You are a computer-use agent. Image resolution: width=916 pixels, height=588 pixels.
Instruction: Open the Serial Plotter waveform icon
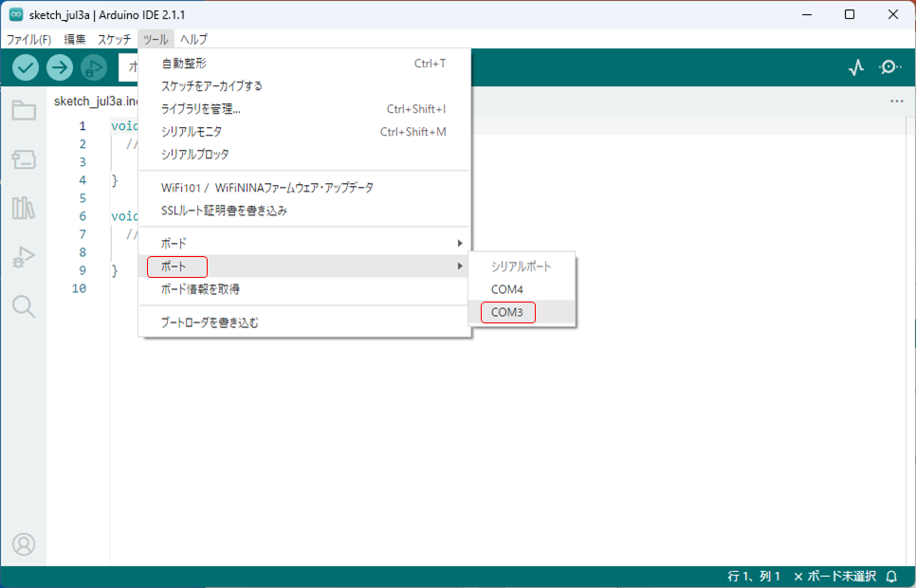click(x=856, y=67)
